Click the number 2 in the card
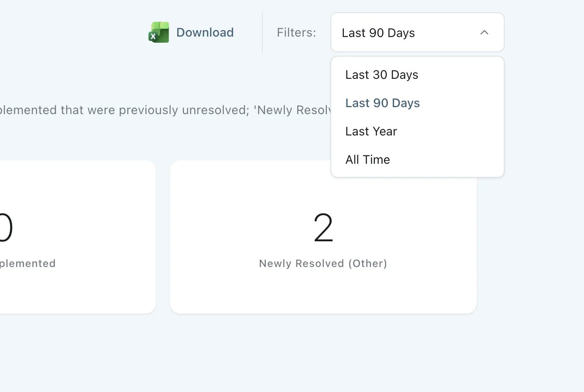 [x=323, y=228]
